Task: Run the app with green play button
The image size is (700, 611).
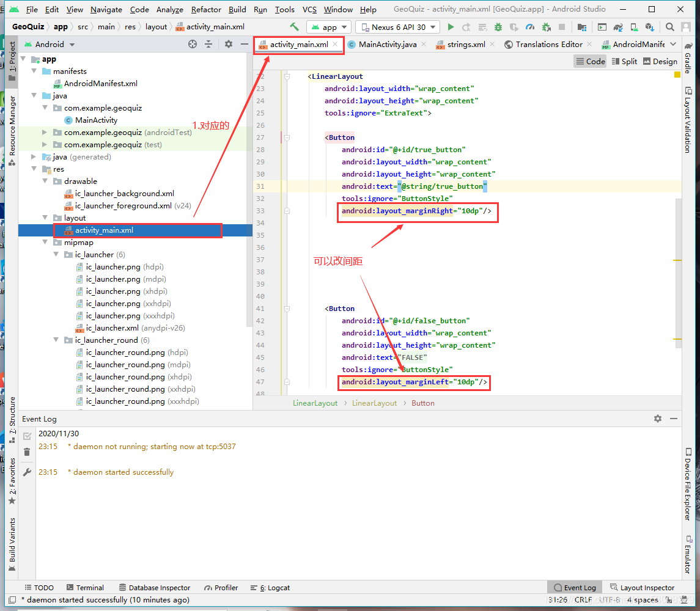Action: pos(451,27)
